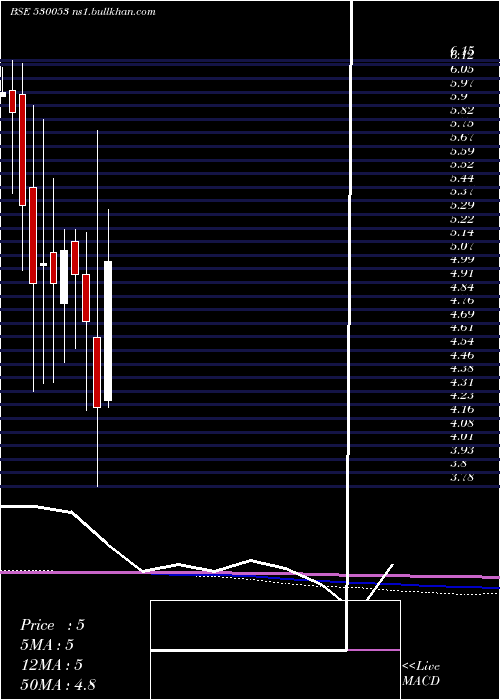Select the 5.9 price level label
This screenshot has height=700, width=500.
[458, 96]
